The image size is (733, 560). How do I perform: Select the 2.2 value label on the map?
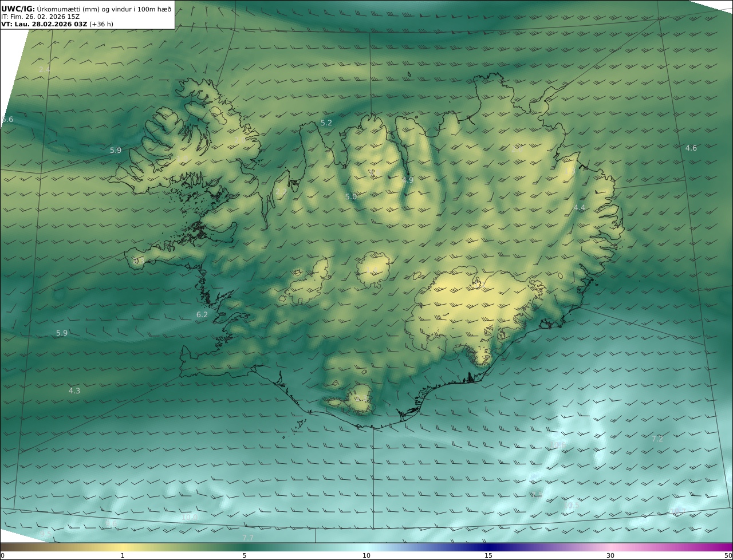pos(281,191)
